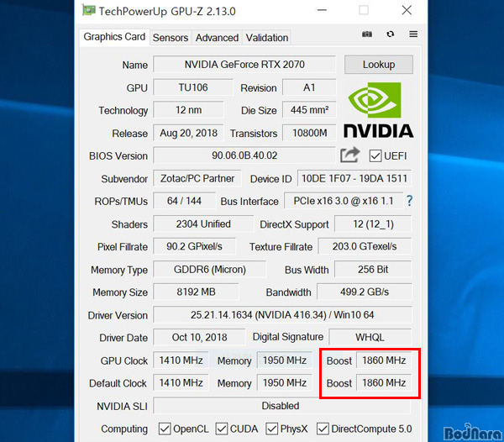This screenshot has height=442, width=504.
Task: Click the NVIDIA logo image
Action: 378,110
